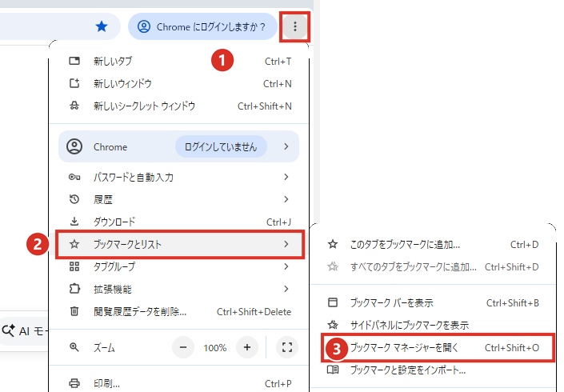Expand the 履歴 submenu chevron
Image resolution: width=564 pixels, height=392 pixels.
pyautogui.click(x=286, y=199)
